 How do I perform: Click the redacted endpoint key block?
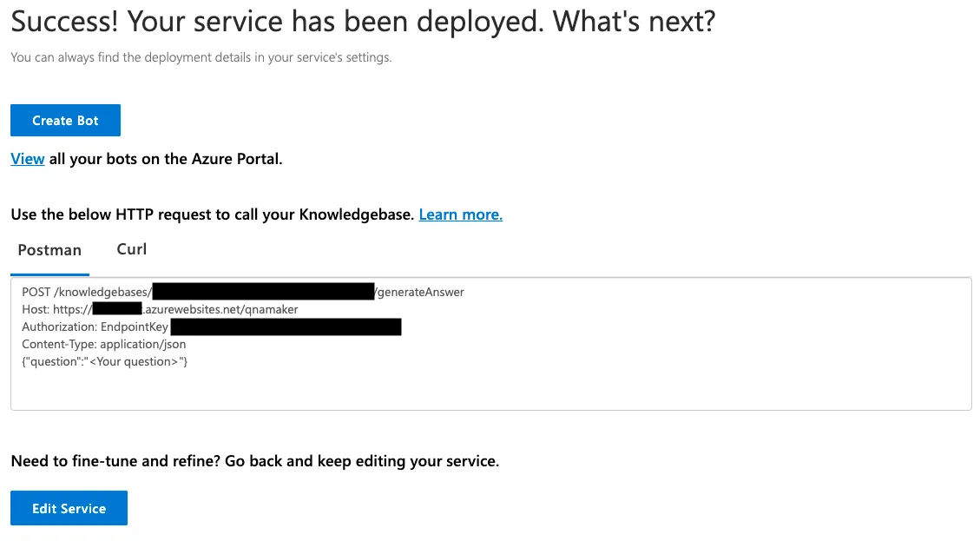286,327
